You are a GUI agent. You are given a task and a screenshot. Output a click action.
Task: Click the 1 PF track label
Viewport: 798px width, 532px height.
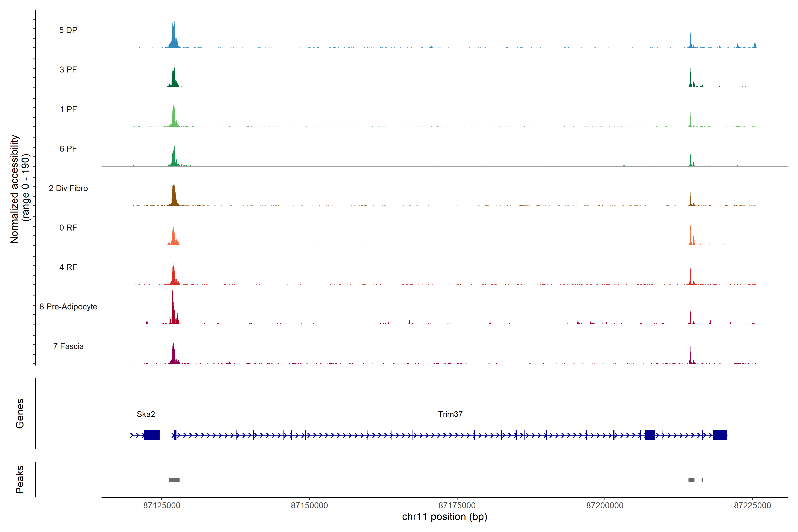point(68,109)
